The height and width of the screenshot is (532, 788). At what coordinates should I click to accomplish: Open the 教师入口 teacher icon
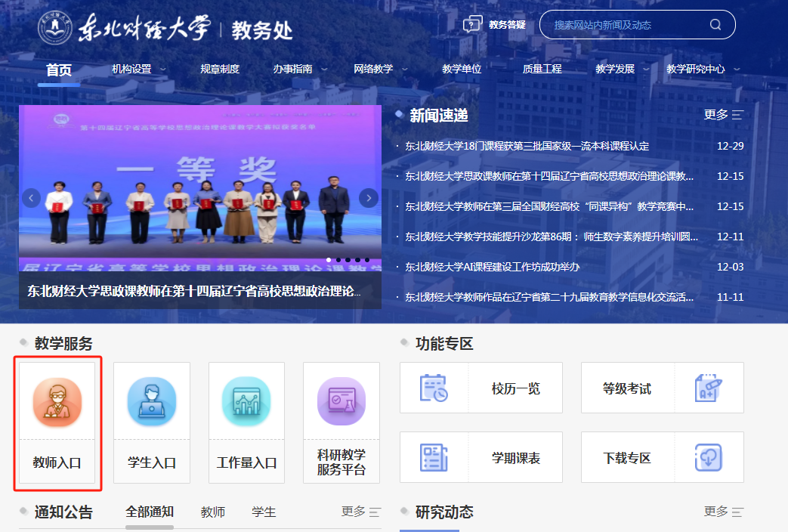point(57,402)
